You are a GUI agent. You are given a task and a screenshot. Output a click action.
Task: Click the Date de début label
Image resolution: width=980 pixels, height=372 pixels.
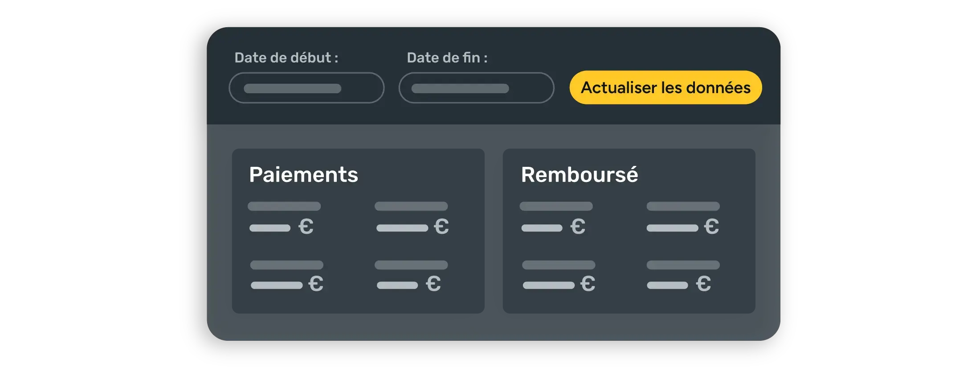(286, 58)
